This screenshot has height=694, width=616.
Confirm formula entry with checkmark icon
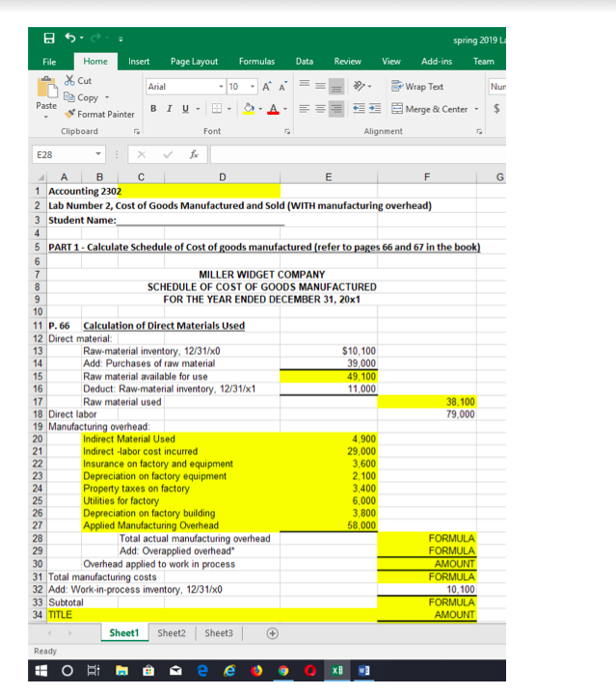click(x=168, y=154)
